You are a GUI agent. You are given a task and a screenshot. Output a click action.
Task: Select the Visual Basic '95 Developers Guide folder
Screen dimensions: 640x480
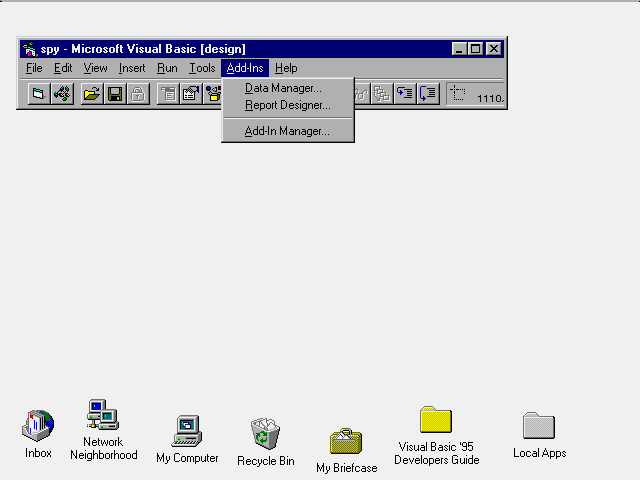(436, 421)
